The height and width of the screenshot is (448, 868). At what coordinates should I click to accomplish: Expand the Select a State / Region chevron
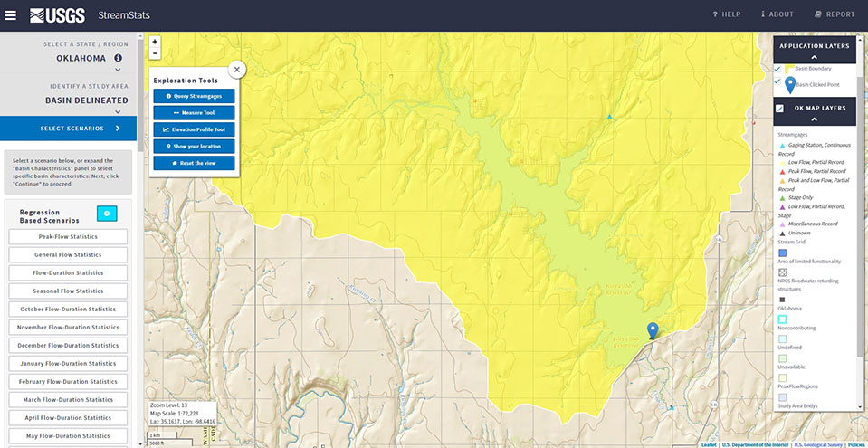pyautogui.click(x=118, y=70)
